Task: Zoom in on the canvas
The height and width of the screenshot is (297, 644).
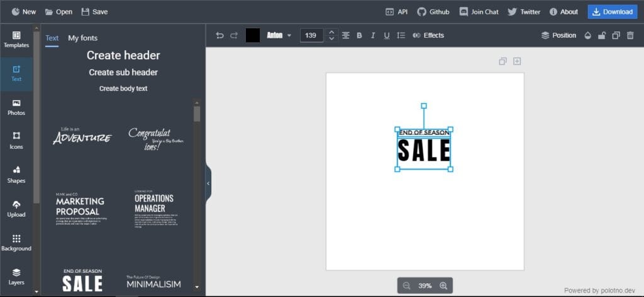Action: pos(443,286)
